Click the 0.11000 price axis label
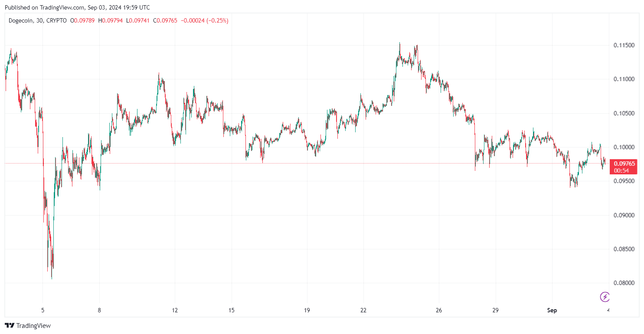 click(624, 79)
